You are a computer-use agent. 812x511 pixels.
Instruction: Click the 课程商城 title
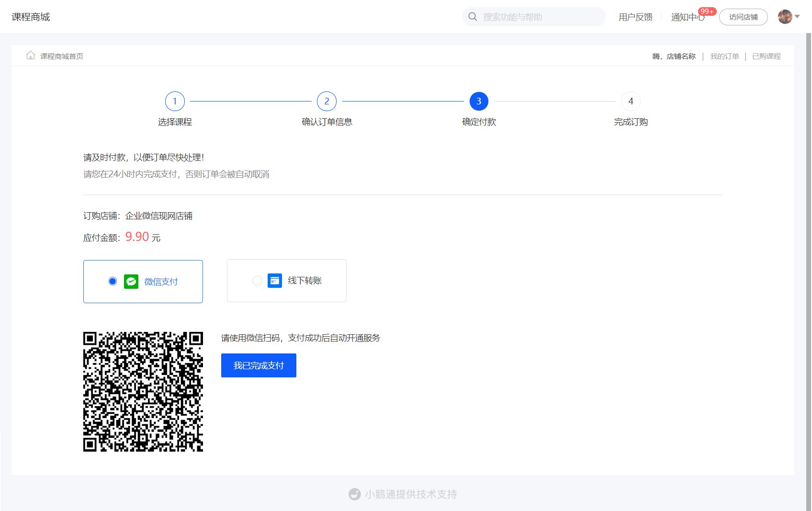[31, 17]
